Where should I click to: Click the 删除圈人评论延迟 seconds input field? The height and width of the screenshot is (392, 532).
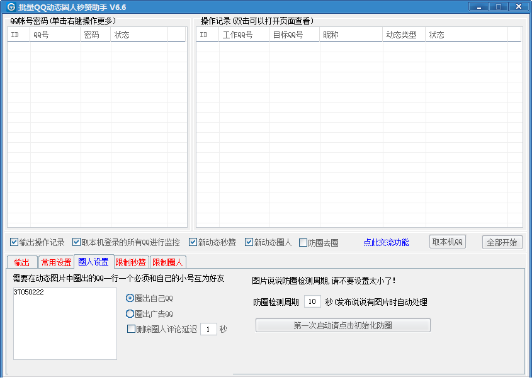(x=208, y=329)
